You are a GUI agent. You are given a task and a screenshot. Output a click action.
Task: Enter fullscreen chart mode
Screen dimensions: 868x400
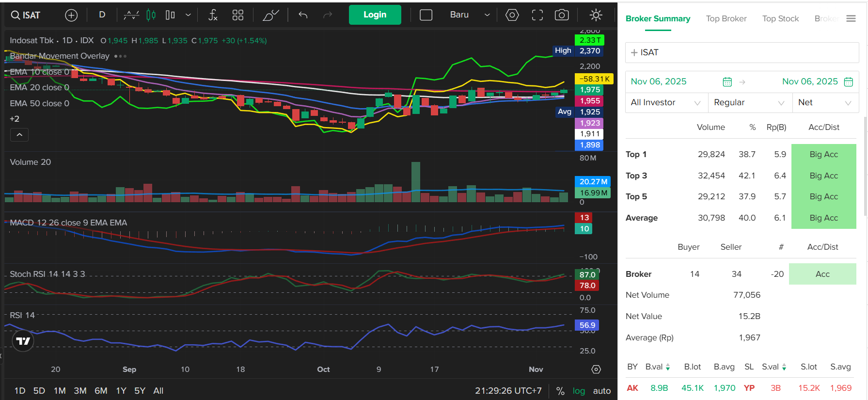click(x=537, y=15)
